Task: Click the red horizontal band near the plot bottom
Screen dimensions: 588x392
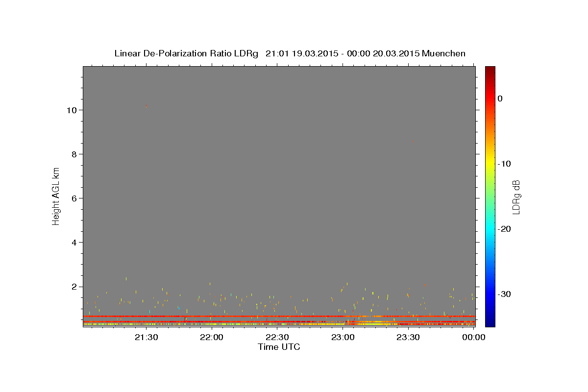Action: [x=279, y=317]
